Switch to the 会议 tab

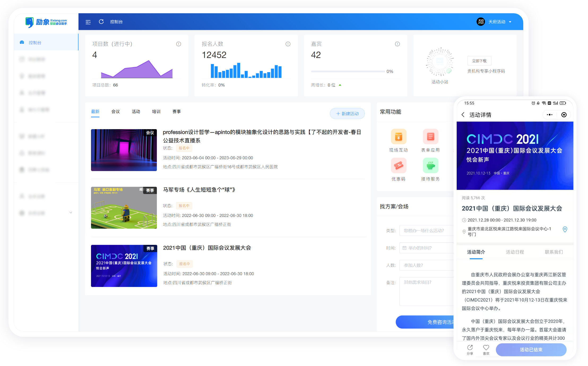coord(115,112)
